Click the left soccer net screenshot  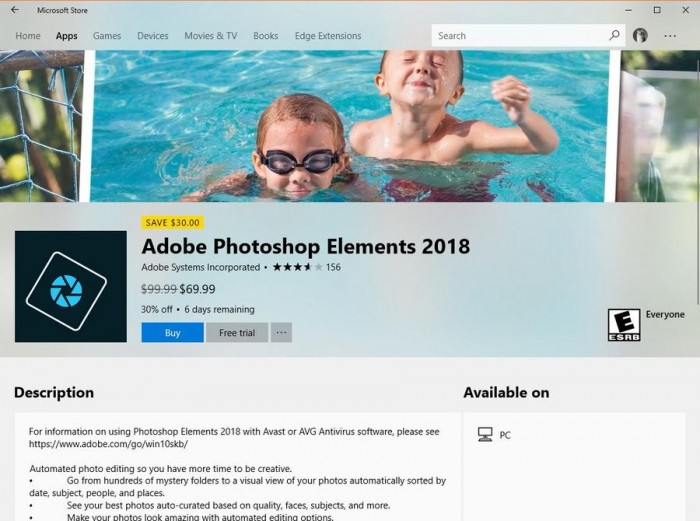click(41, 126)
